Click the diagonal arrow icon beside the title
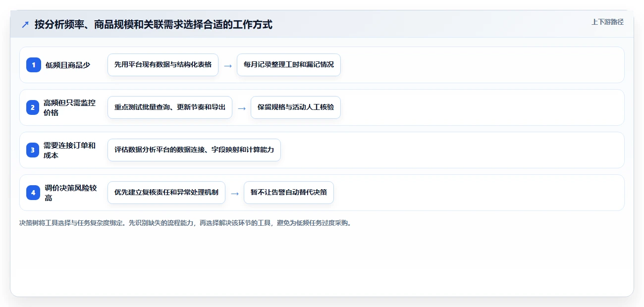 click(25, 24)
